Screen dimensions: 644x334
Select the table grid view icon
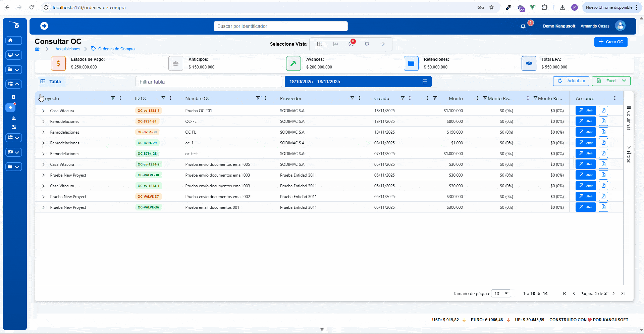point(320,44)
